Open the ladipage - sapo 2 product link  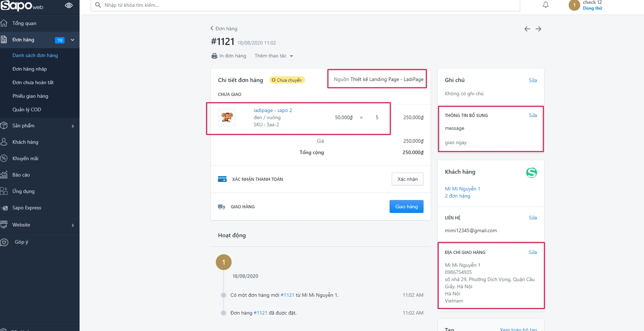273,110
